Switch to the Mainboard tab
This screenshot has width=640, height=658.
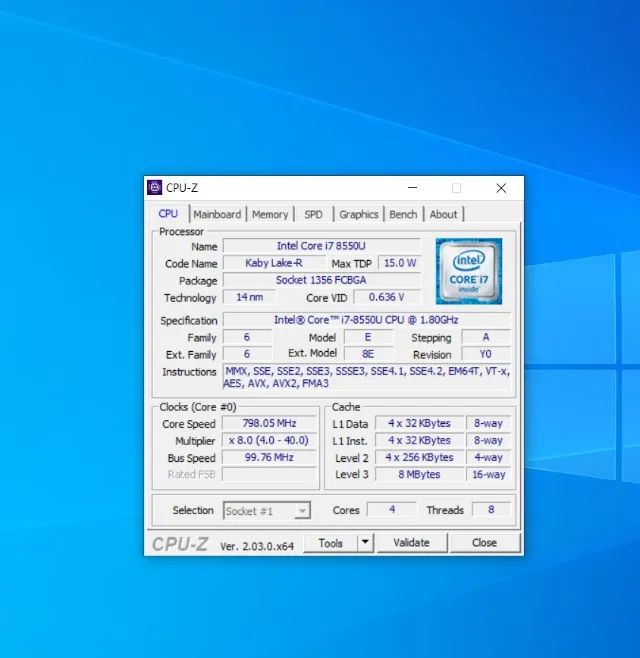[x=217, y=214]
